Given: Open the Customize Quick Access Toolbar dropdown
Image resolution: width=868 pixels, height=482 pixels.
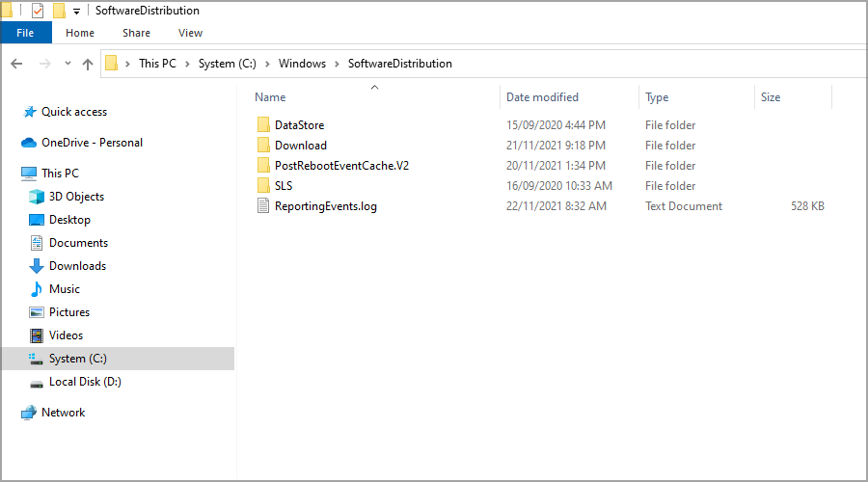Looking at the screenshot, I should pos(76,11).
